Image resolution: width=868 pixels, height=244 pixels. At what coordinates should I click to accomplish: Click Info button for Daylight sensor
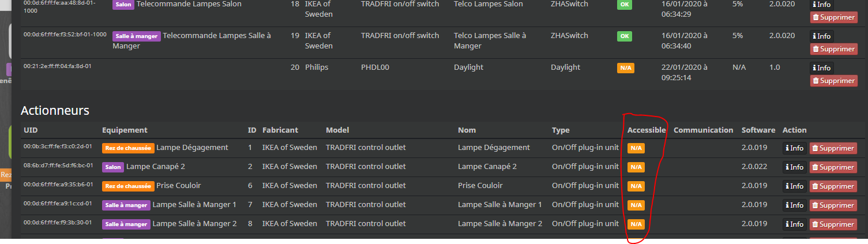click(x=822, y=68)
